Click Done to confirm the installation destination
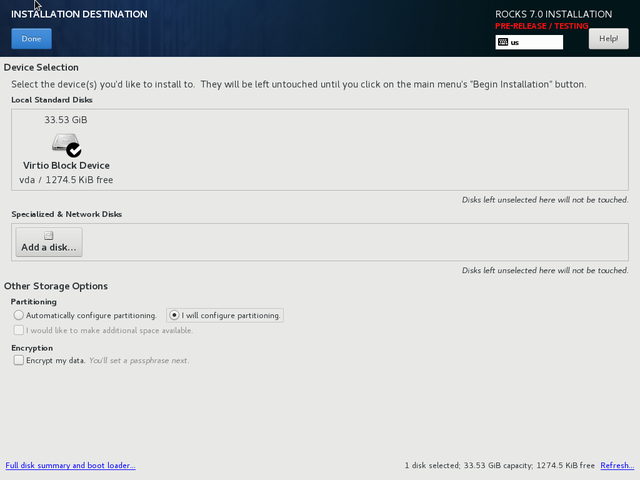The image size is (640, 480). click(31, 39)
